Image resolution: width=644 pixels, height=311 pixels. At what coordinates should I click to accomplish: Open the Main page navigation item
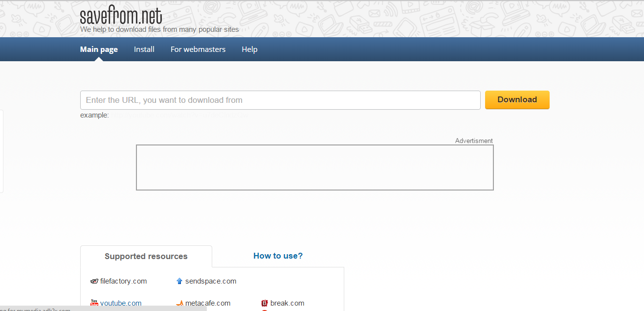tap(99, 49)
